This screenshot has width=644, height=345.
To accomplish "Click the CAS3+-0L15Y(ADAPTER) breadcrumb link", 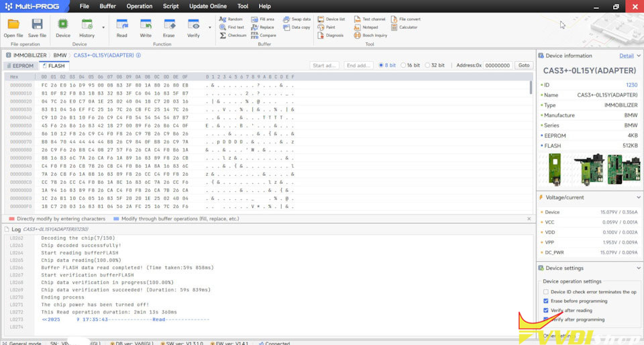I will pos(104,55).
